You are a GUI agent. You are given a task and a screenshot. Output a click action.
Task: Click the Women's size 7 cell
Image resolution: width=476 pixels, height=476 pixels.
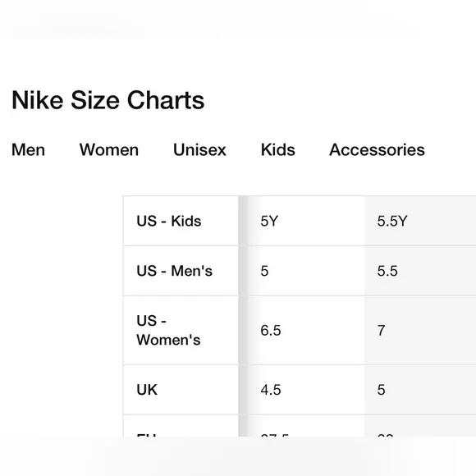click(x=420, y=330)
